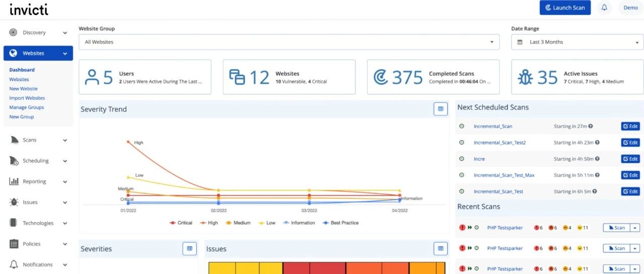Click the Policies clipboard icon
Viewport: 644px width, 274px height.
(14, 244)
